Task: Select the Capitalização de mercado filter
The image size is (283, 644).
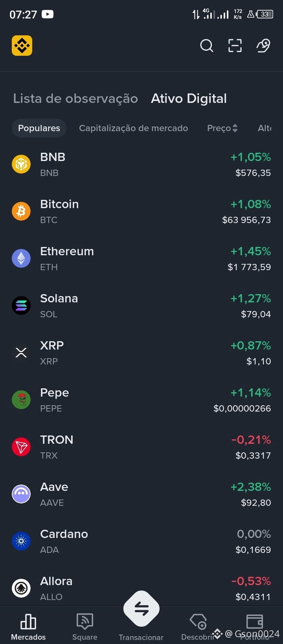Action: pyautogui.click(x=133, y=128)
